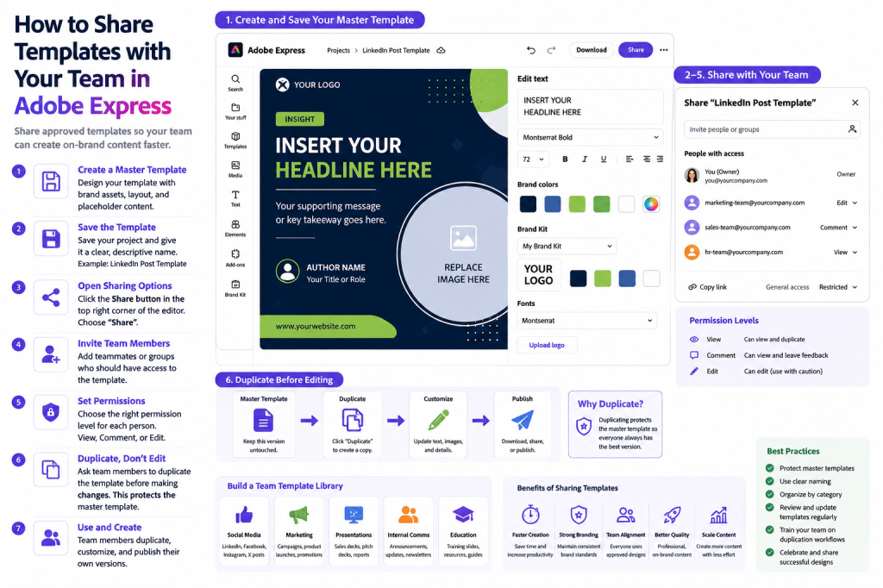The image size is (883, 588).
Task: Select the light green brand color swatch
Action: click(x=577, y=203)
